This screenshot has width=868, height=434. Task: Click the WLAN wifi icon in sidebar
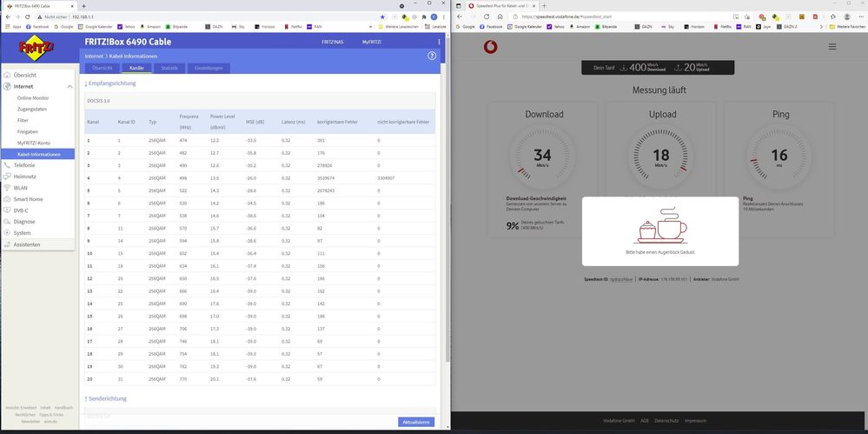(x=7, y=188)
